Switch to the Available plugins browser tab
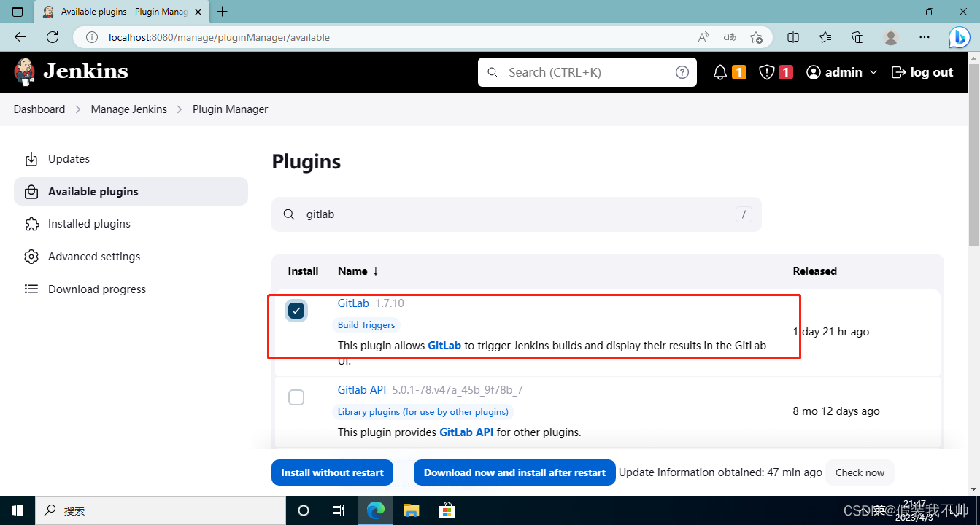The height and width of the screenshot is (525, 980). coord(120,12)
